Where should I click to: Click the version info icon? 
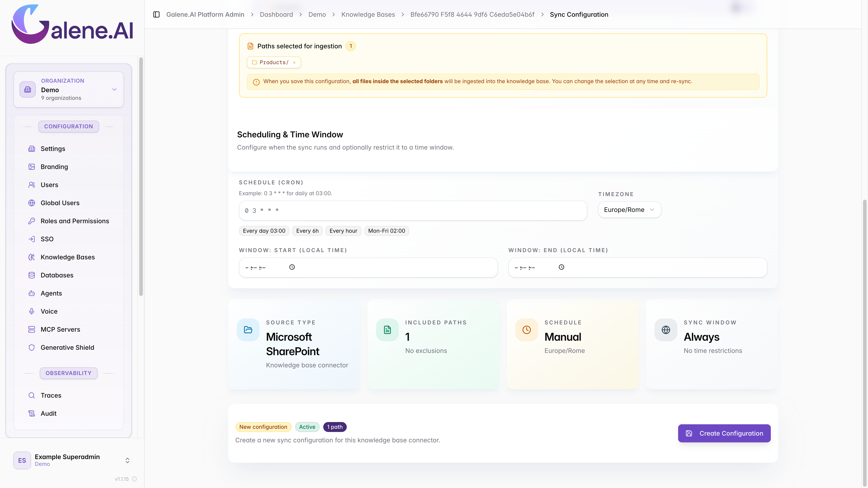[x=134, y=479]
